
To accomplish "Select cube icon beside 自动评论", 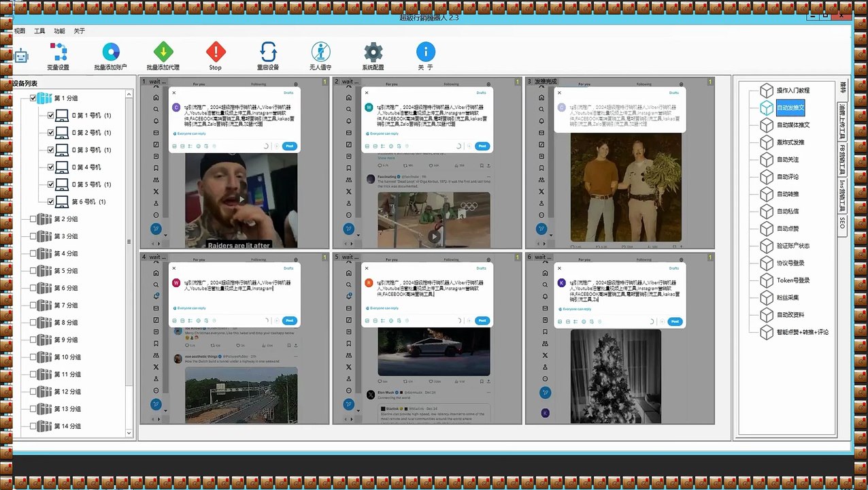I will [x=767, y=177].
